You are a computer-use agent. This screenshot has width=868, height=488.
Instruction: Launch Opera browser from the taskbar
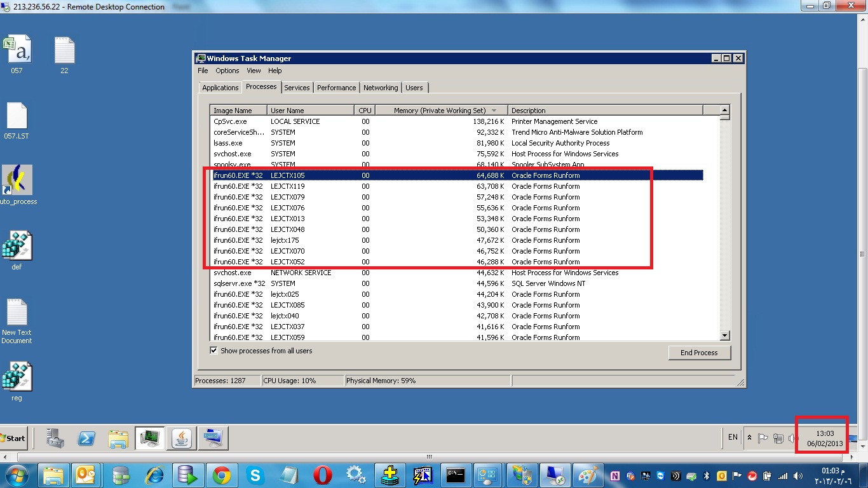[323, 475]
